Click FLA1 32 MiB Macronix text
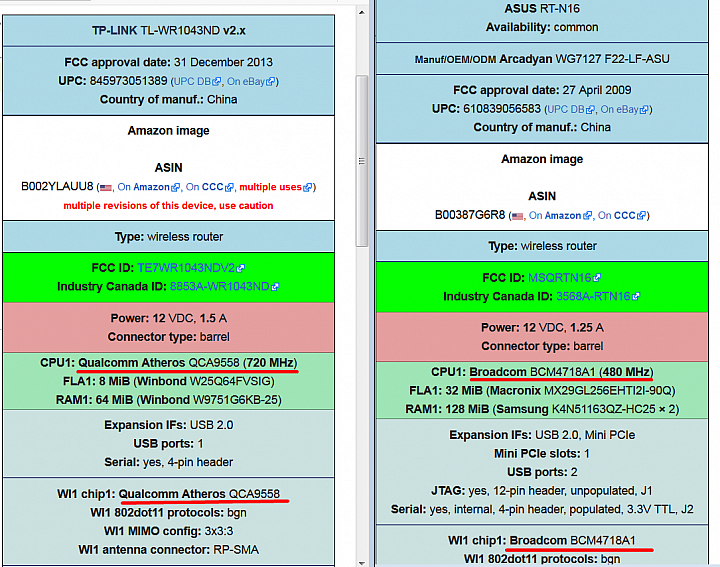This screenshot has width=720, height=567. pos(542,391)
